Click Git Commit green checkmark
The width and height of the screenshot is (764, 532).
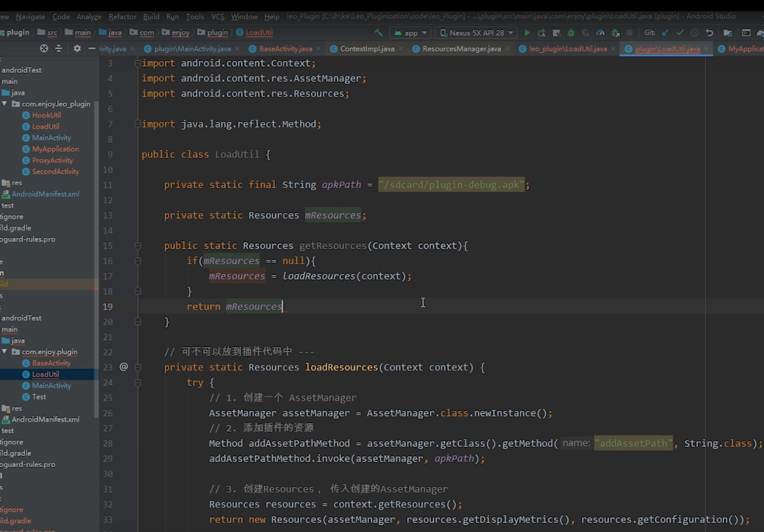(680, 33)
